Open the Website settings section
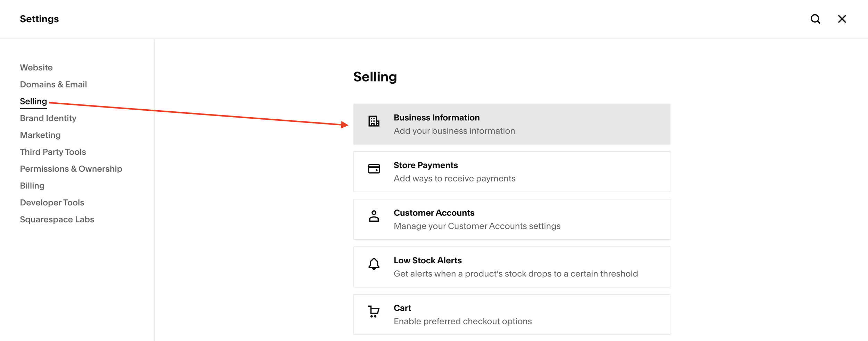This screenshot has width=868, height=341. click(x=36, y=68)
